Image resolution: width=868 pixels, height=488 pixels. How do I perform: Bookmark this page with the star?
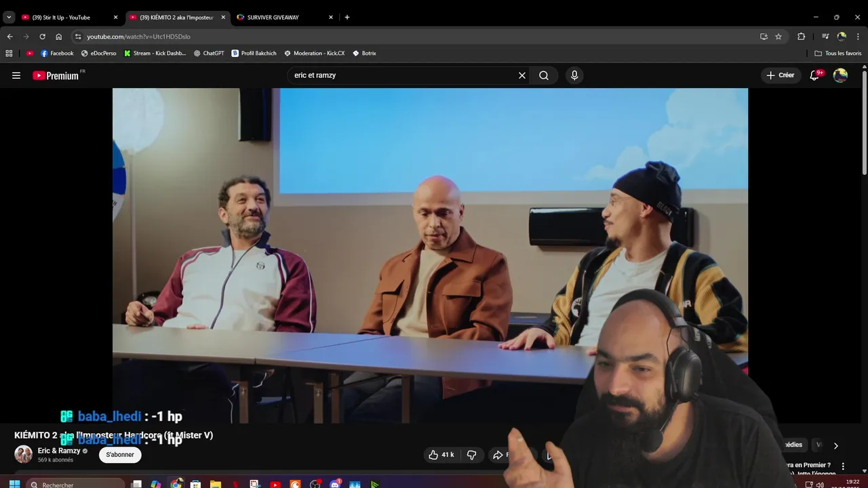[x=778, y=37]
